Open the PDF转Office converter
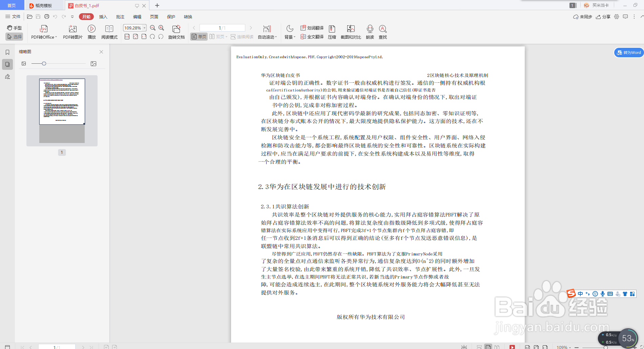The width and height of the screenshot is (644, 349). point(44,32)
